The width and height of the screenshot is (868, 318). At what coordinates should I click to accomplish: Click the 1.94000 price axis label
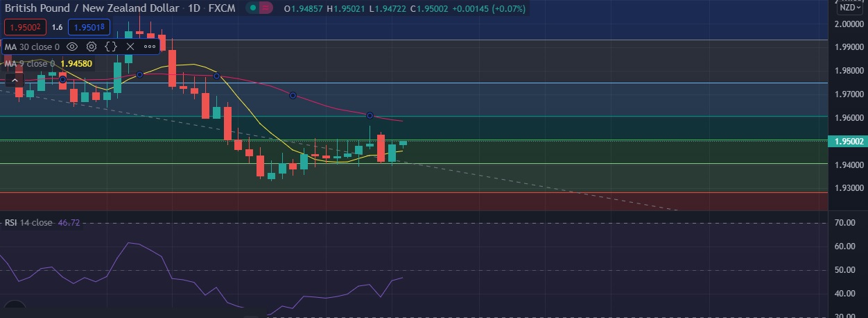(849, 165)
